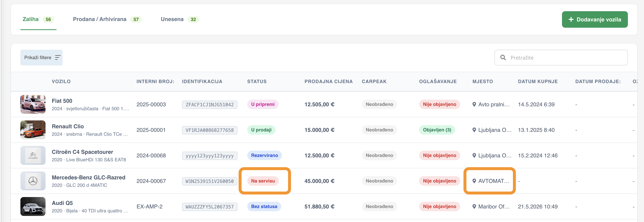The height and width of the screenshot is (222, 644).
Task: Sort by the INTERNI BROJ column header
Action: [155, 82]
